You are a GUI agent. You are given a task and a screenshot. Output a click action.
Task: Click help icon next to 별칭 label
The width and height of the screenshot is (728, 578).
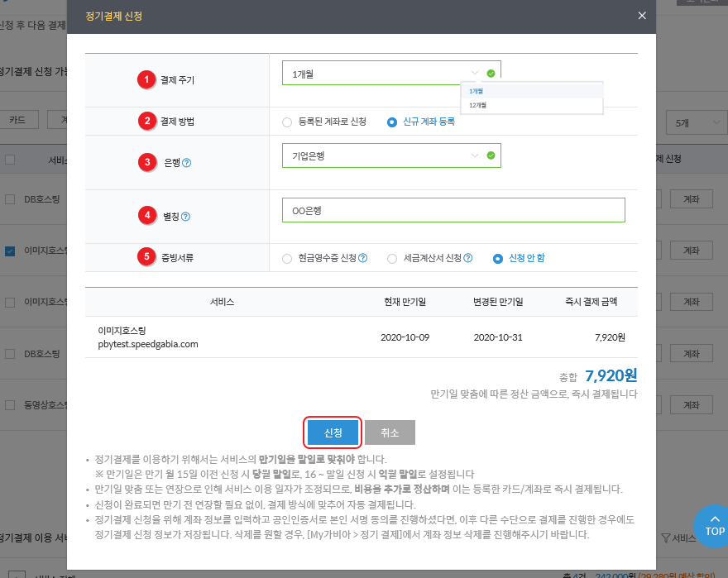coord(185,217)
